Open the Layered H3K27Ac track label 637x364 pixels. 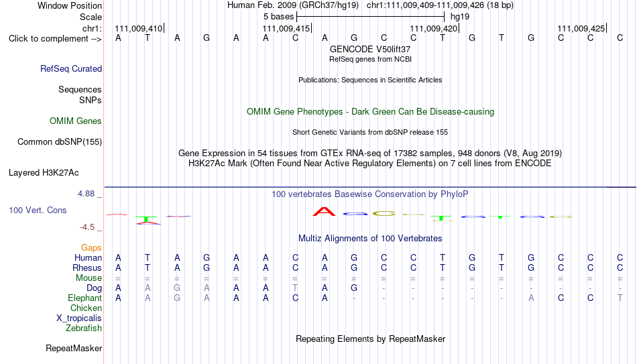pyautogui.click(x=44, y=173)
